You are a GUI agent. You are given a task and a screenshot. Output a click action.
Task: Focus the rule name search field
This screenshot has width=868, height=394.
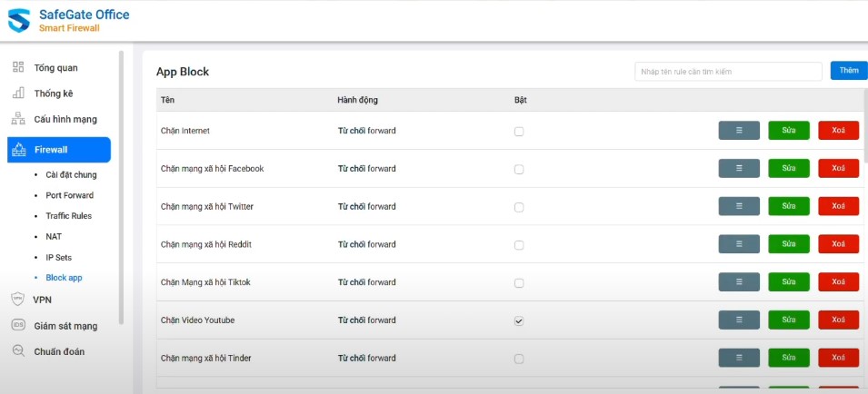pyautogui.click(x=729, y=72)
